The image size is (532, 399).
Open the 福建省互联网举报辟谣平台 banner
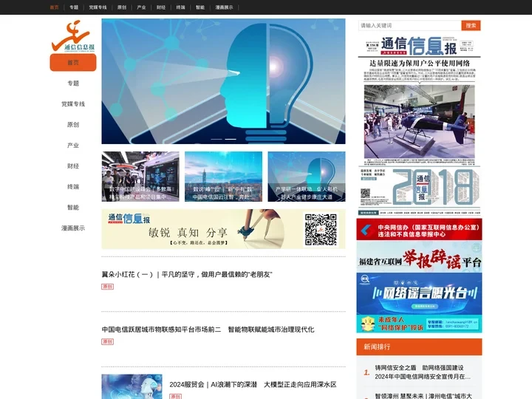click(420, 257)
